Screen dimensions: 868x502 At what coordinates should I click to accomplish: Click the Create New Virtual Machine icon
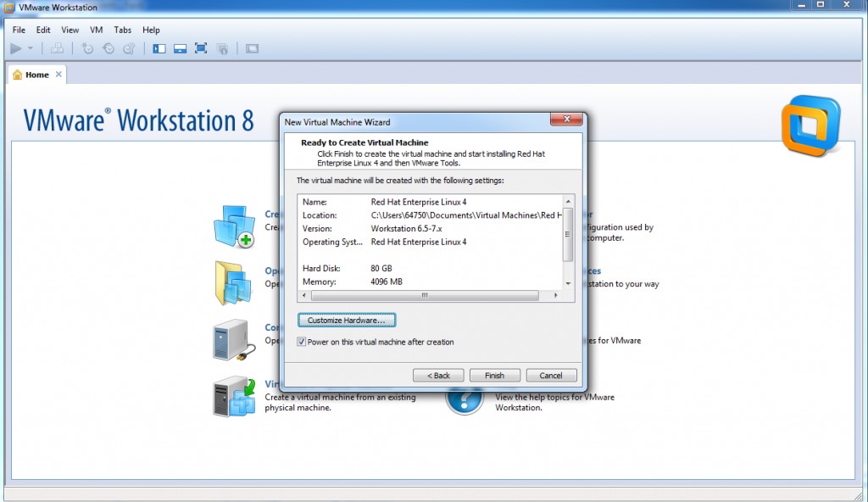coord(235,226)
